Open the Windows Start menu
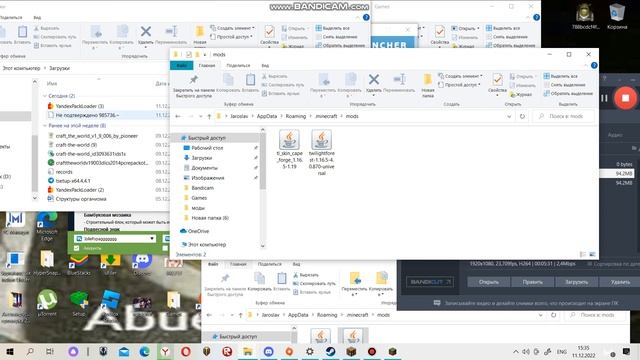The width and height of the screenshot is (640, 360). pyautogui.click(x=10, y=351)
